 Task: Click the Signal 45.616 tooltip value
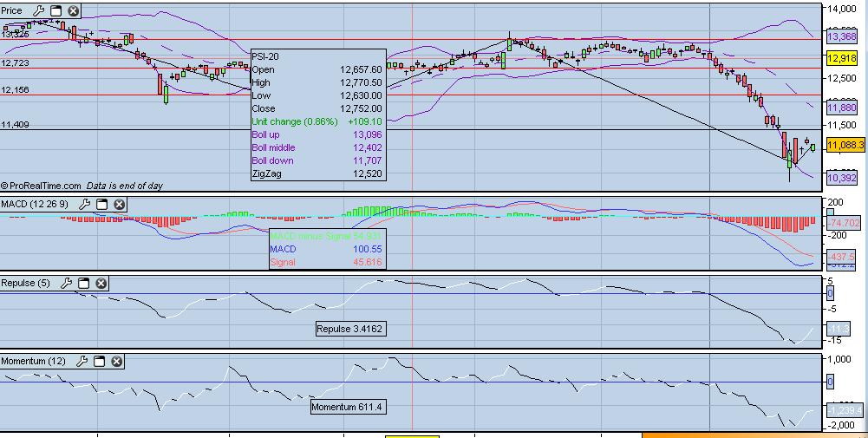pyautogui.click(x=369, y=262)
